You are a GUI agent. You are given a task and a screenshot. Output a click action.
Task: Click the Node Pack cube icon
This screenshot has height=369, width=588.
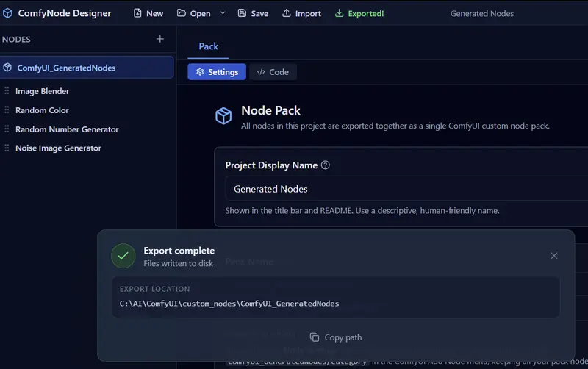point(223,115)
